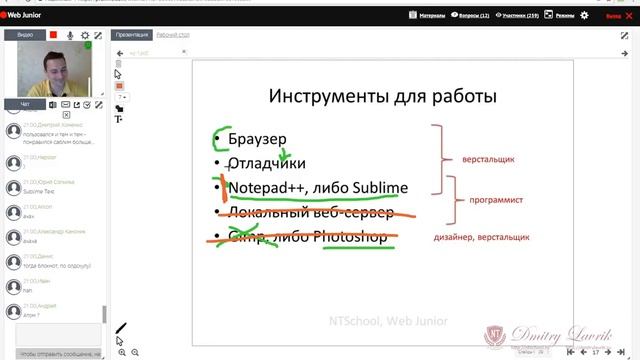Click the red recording button in video panel
This screenshot has height=360, width=640.
click(53, 35)
